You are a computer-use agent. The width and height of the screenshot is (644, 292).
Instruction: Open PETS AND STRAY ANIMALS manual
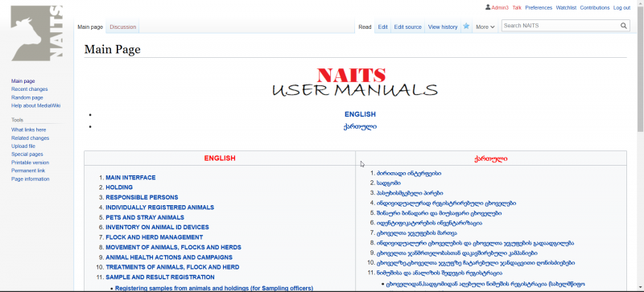(x=145, y=218)
